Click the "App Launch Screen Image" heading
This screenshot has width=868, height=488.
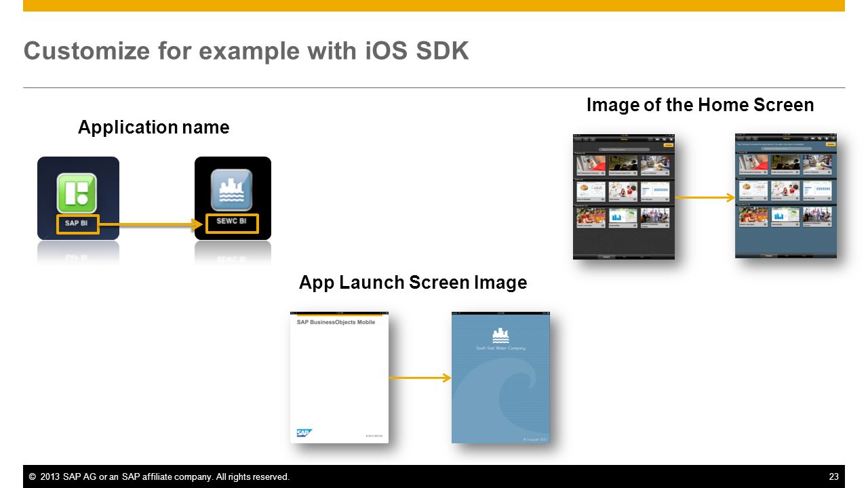pyautogui.click(x=413, y=283)
